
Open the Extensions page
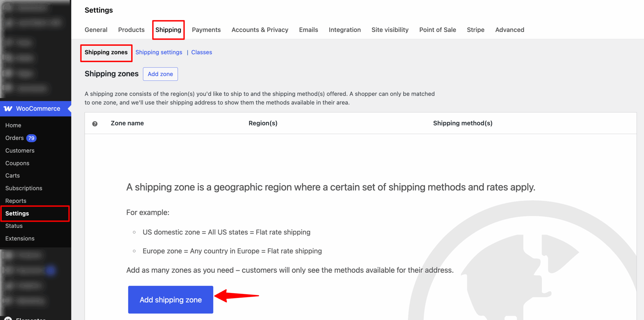20,238
